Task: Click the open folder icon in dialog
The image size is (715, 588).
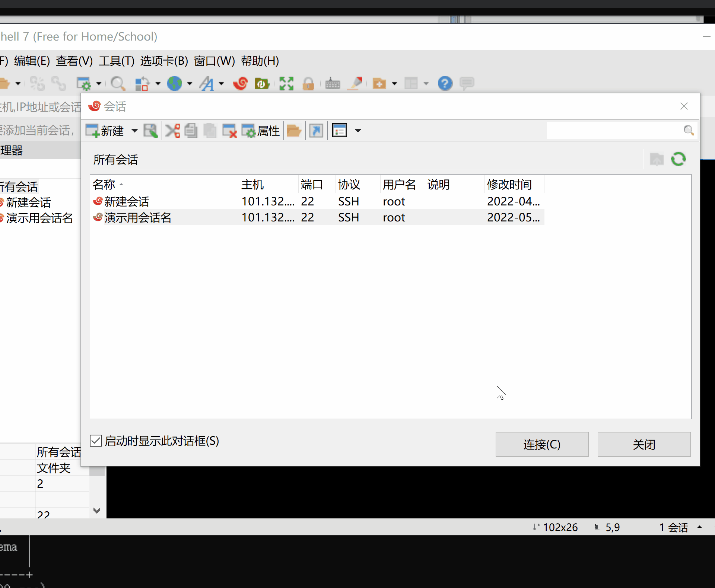Action: pyautogui.click(x=294, y=131)
